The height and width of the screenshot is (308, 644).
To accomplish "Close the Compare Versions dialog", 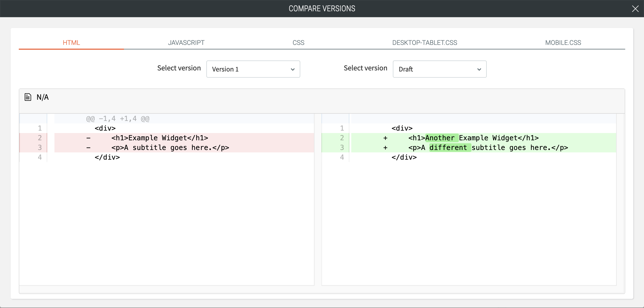I will click(635, 9).
